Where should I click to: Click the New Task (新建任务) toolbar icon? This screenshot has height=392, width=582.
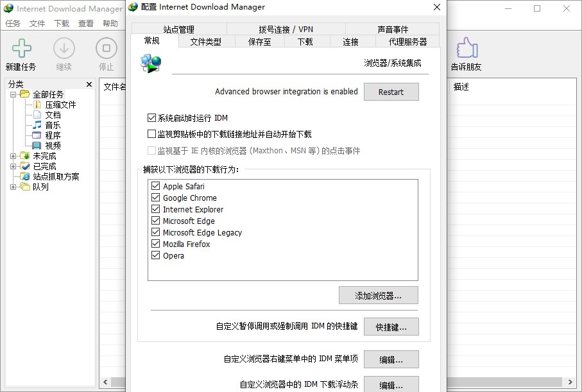click(x=22, y=49)
